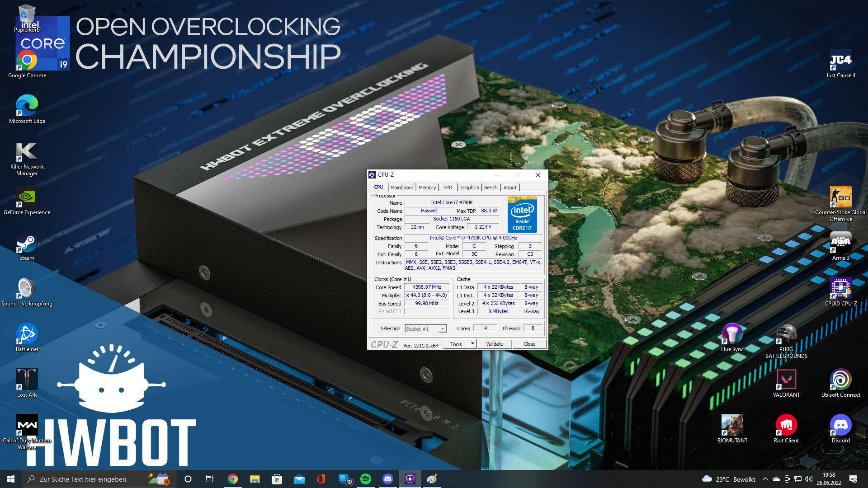This screenshot has width=868, height=488.
Task: Open Riot Client desktop icon
Action: (786, 429)
